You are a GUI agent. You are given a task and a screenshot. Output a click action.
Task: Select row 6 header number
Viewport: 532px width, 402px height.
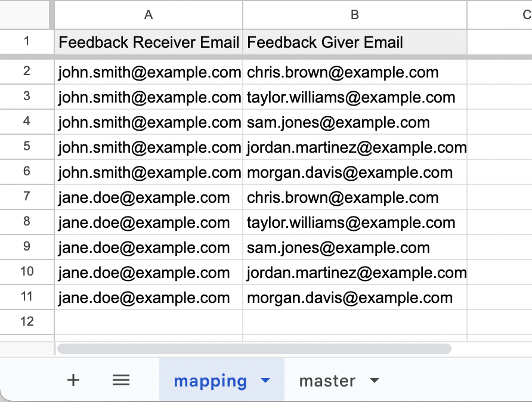coord(27,173)
